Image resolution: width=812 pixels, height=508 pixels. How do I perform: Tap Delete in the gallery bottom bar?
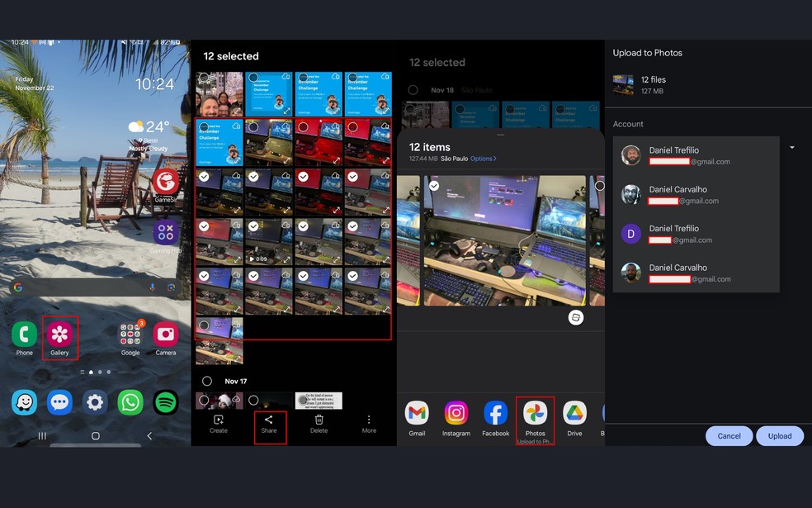click(x=319, y=424)
